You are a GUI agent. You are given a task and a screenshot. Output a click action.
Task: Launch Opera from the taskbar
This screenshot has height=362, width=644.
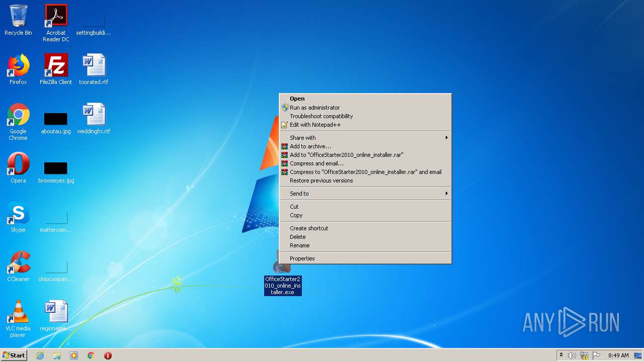[x=108, y=355]
